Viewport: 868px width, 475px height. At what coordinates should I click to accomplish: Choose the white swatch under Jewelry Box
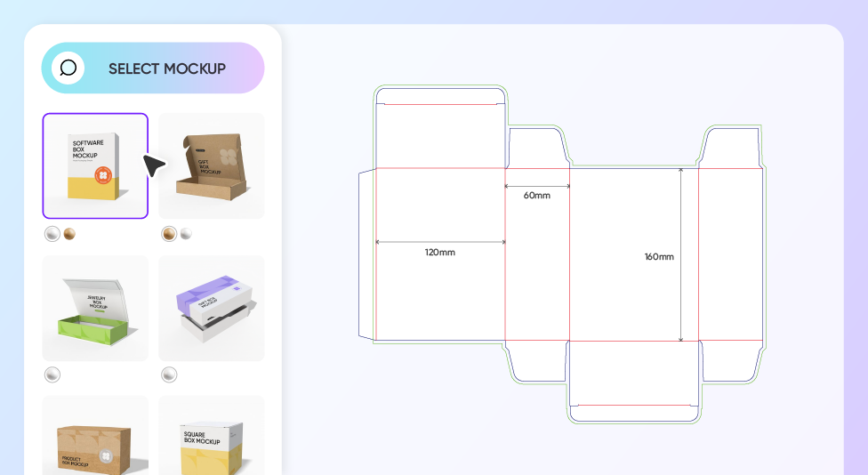coord(52,374)
